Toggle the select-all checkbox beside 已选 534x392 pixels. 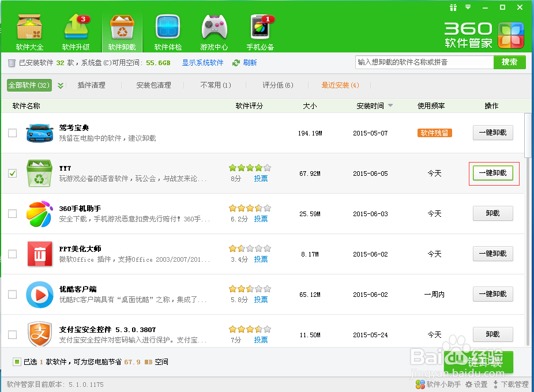(x=16, y=361)
